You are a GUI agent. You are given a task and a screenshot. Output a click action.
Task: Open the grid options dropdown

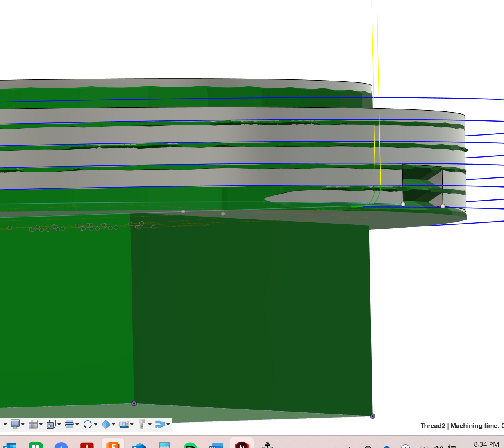41,424
